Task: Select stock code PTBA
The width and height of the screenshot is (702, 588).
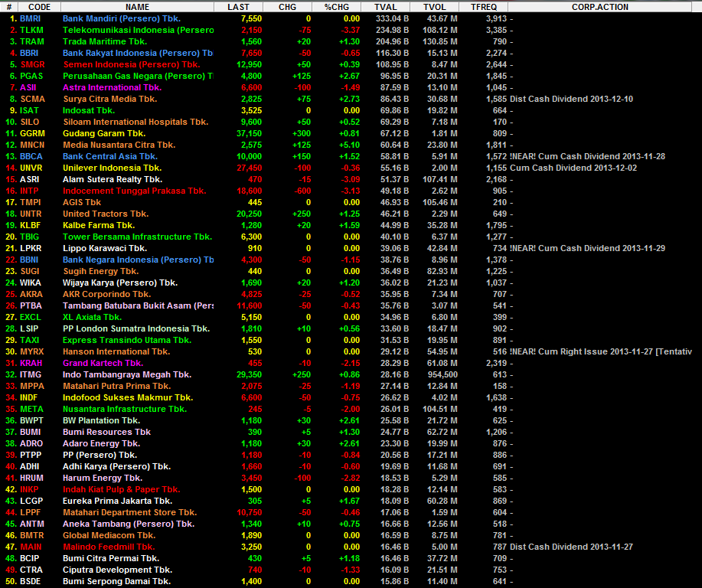Action: click(x=31, y=306)
